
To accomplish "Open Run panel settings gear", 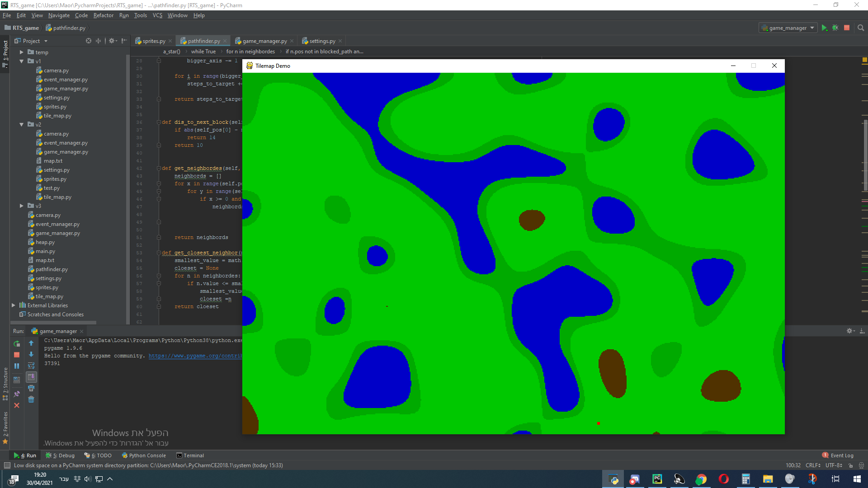I will [x=850, y=331].
